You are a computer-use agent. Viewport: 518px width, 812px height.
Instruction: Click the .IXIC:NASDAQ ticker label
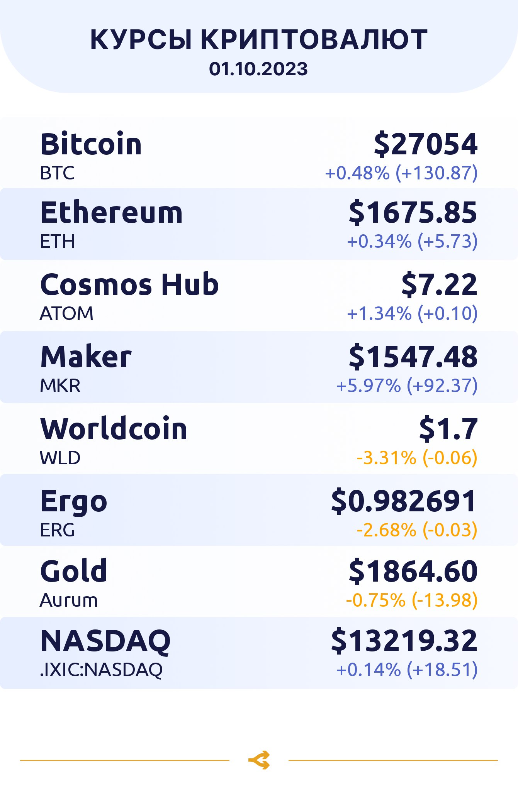tap(101, 670)
